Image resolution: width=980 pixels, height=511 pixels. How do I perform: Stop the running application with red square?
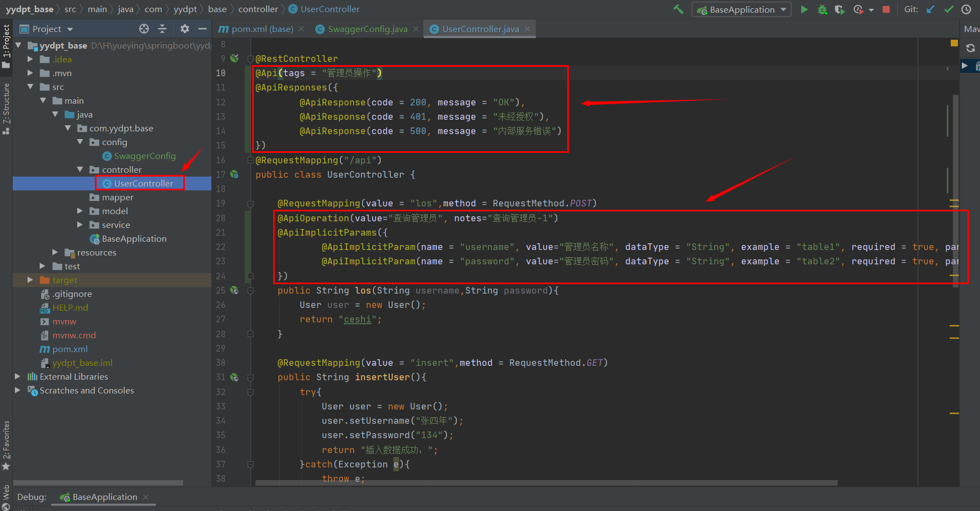[x=886, y=9]
